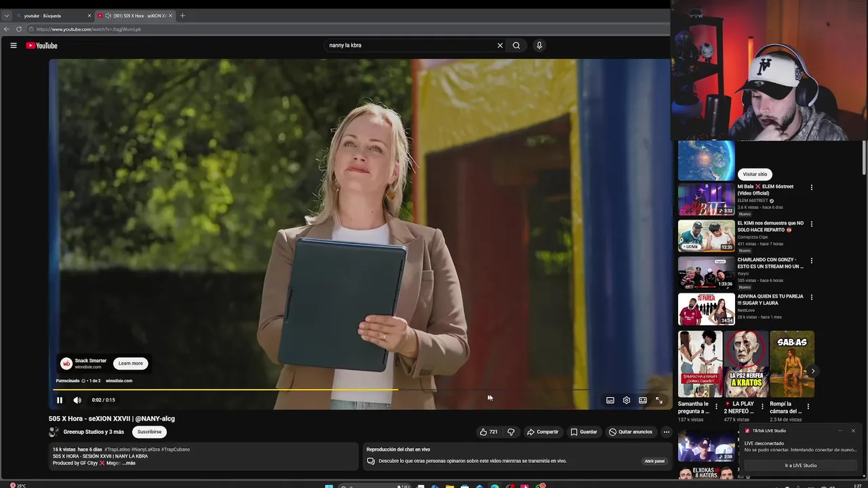The height and width of the screenshot is (488, 868).
Task: Click the #TrapCubano hashtag
Action: click(x=176, y=449)
